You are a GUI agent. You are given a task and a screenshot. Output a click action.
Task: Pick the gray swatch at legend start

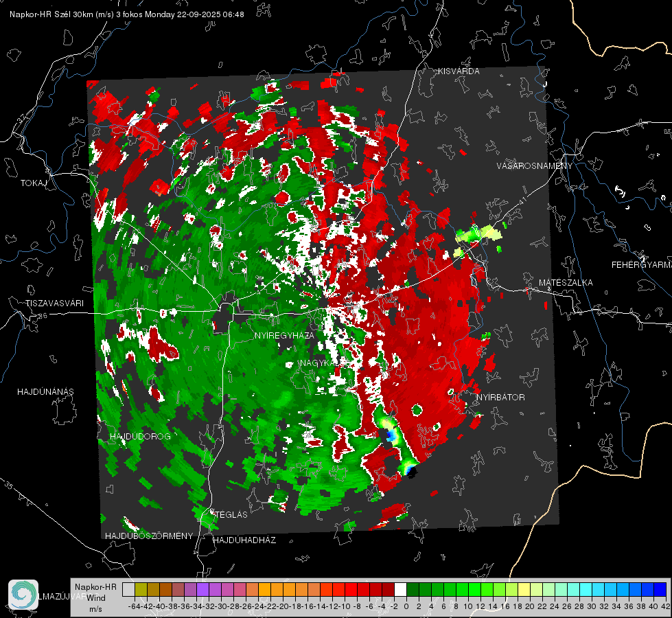click(x=128, y=590)
